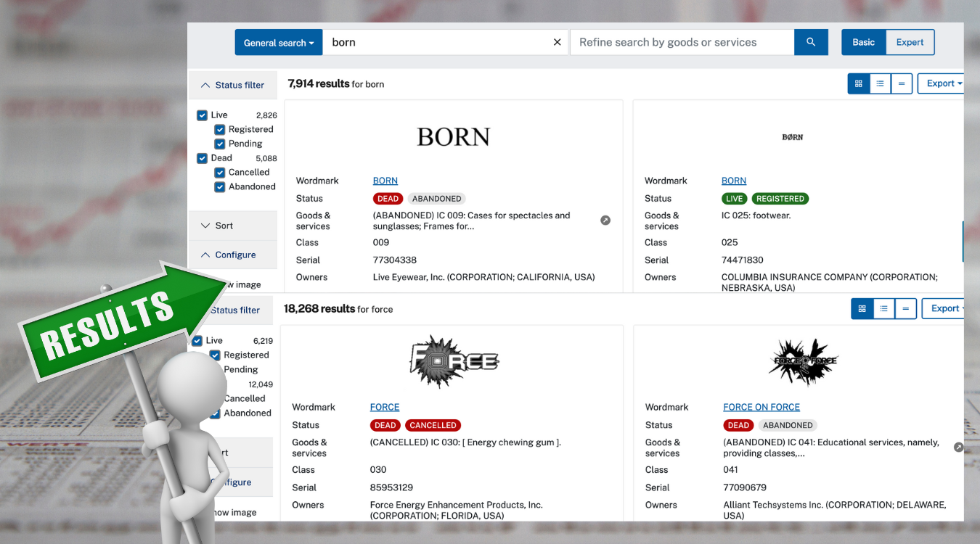Expand the Sort section
The height and width of the screenshot is (544, 980).
coord(233,226)
